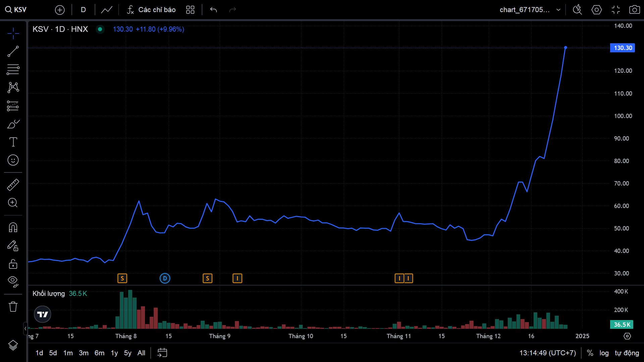644x362 pixels.
Task: Toggle lock all drawing tools
Action: (13, 264)
